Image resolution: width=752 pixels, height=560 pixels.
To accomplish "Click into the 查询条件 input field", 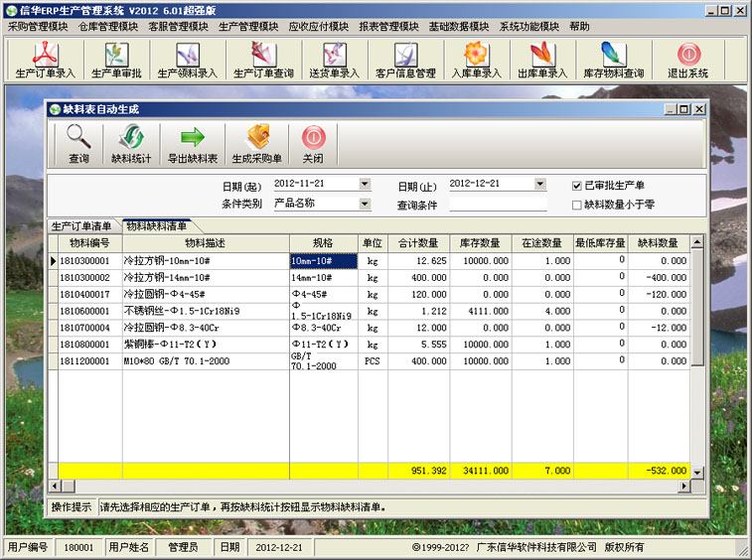I will (499, 205).
